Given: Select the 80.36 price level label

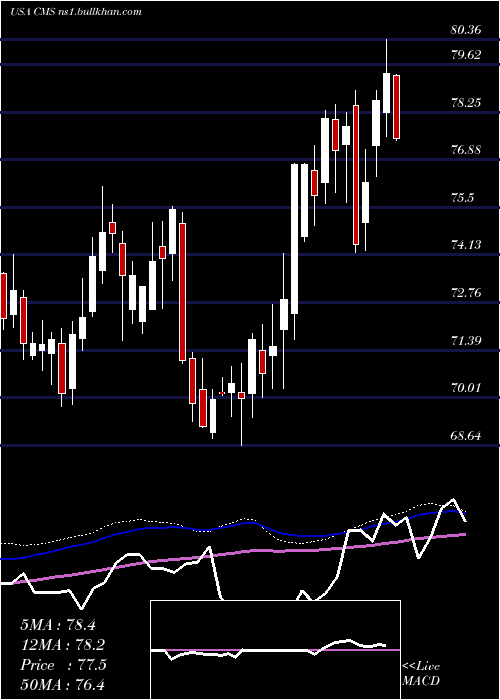Looking at the screenshot, I should (x=466, y=30).
